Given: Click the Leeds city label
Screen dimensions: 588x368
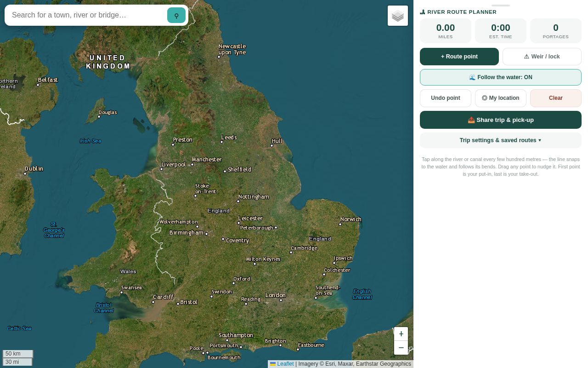Looking at the screenshot, I should pos(229,138).
